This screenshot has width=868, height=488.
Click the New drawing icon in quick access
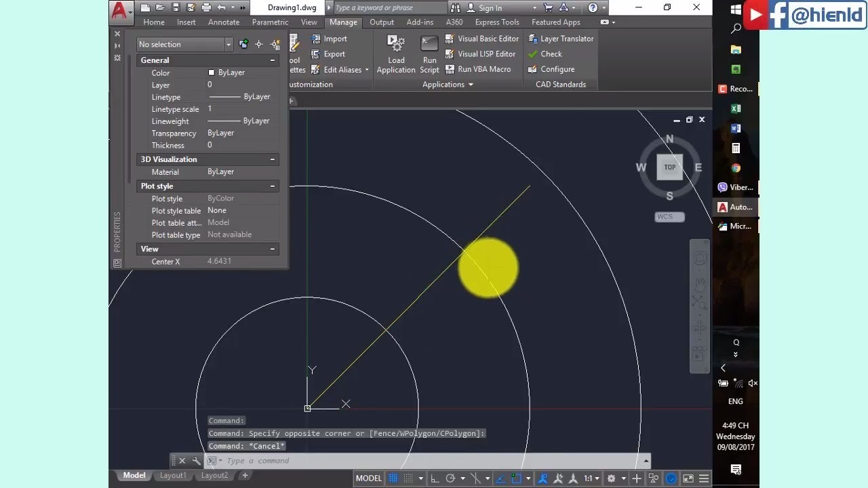tap(144, 7)
